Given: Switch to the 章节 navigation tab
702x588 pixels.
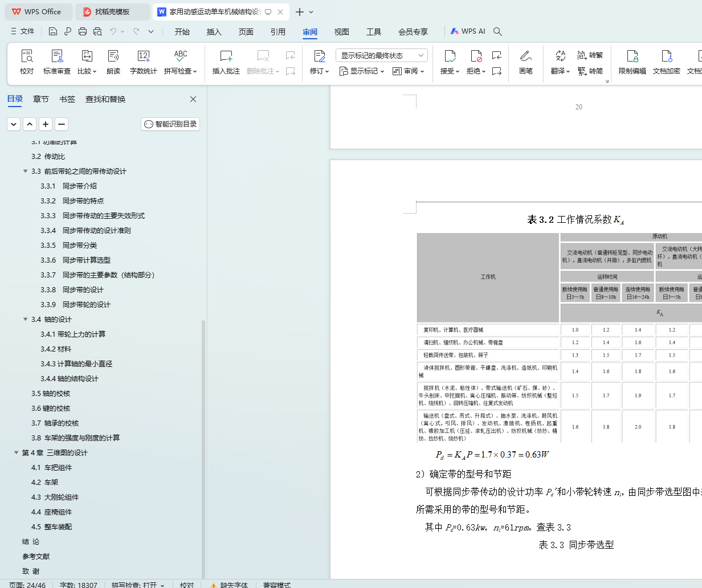Looking at the screenshot, I should click(41, 99).
